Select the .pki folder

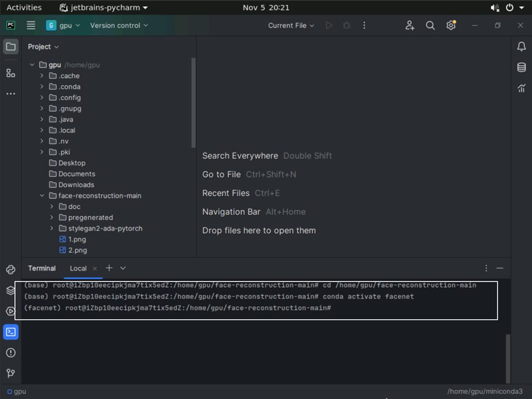60,152
